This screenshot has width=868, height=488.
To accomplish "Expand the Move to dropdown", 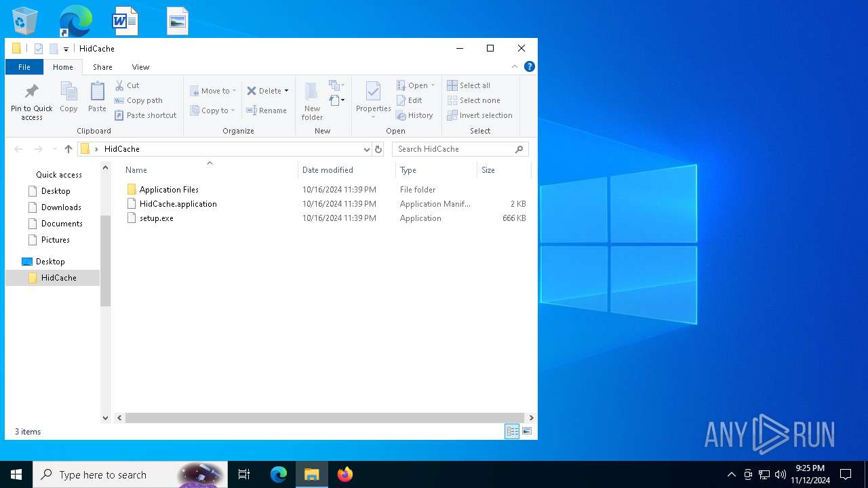I will coord(234,91).
